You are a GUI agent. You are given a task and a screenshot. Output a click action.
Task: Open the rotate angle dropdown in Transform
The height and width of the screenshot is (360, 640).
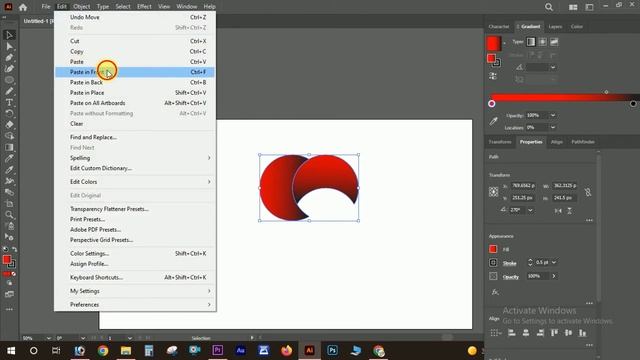(x=530, y=210)
